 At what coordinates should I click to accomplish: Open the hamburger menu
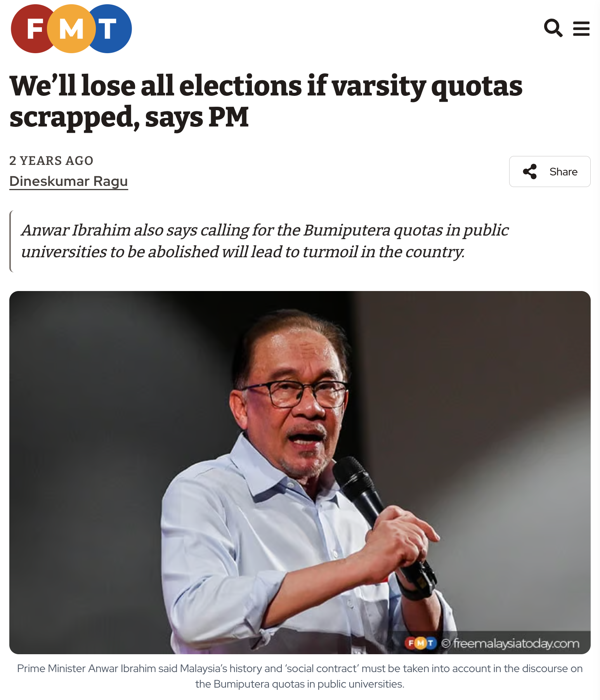(581, 29)
